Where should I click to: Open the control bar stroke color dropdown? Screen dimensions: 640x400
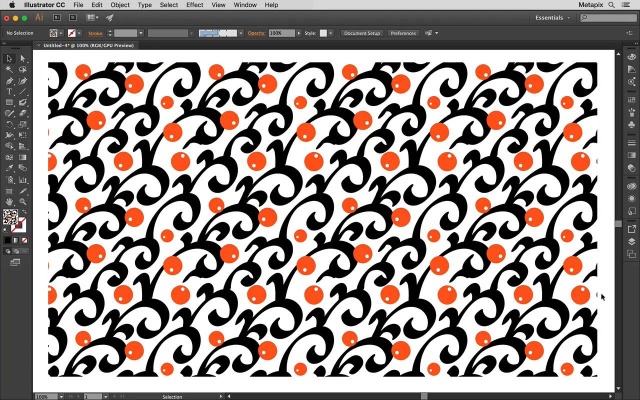(79, 33)
